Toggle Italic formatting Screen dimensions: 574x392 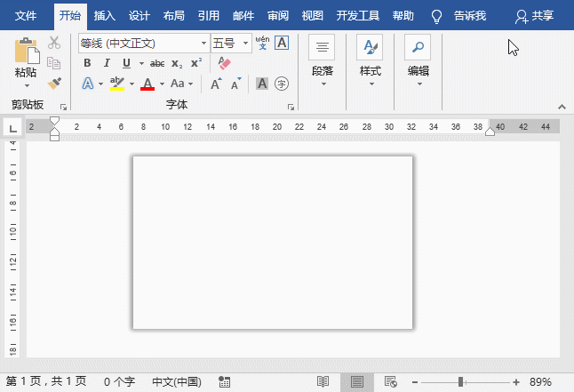click(x=106, y=63)
